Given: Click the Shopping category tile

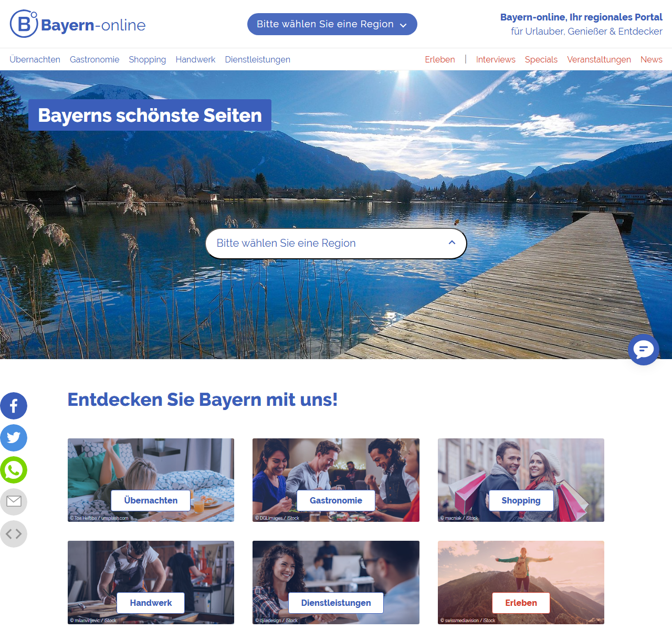Looking at the screenshot, I should tap(521, 500).
